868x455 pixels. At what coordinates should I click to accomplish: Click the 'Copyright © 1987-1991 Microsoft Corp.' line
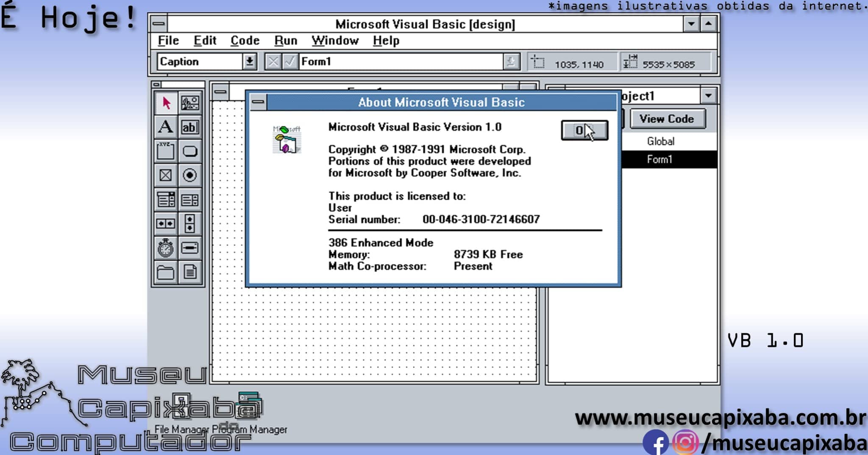427,149
